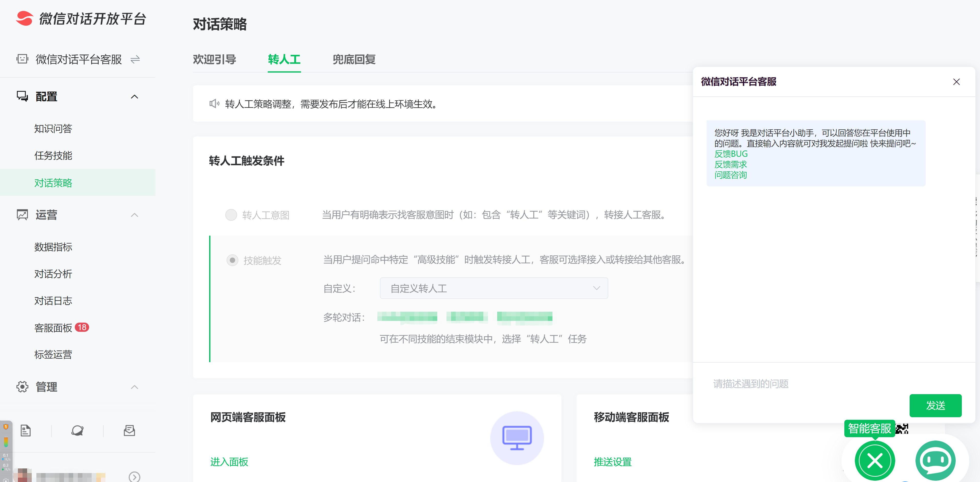Click the second blurred 多轮对话 skill tag

pos(467,317)
